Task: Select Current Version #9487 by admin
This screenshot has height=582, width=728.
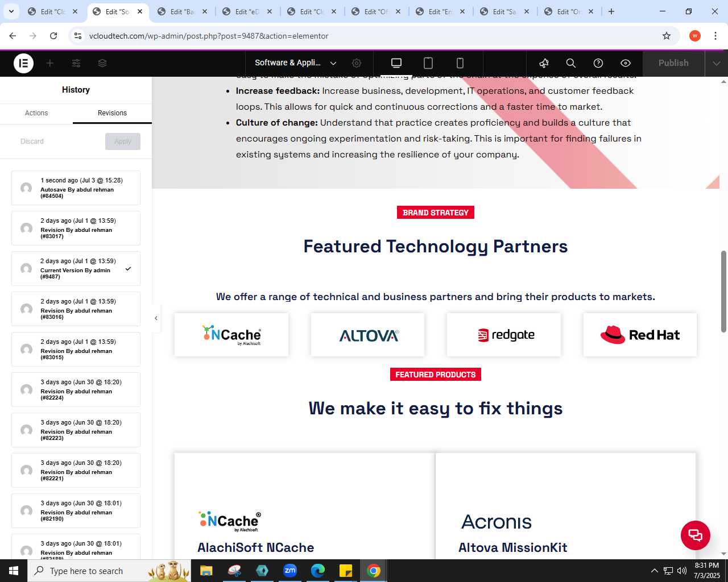Action: 76,268
